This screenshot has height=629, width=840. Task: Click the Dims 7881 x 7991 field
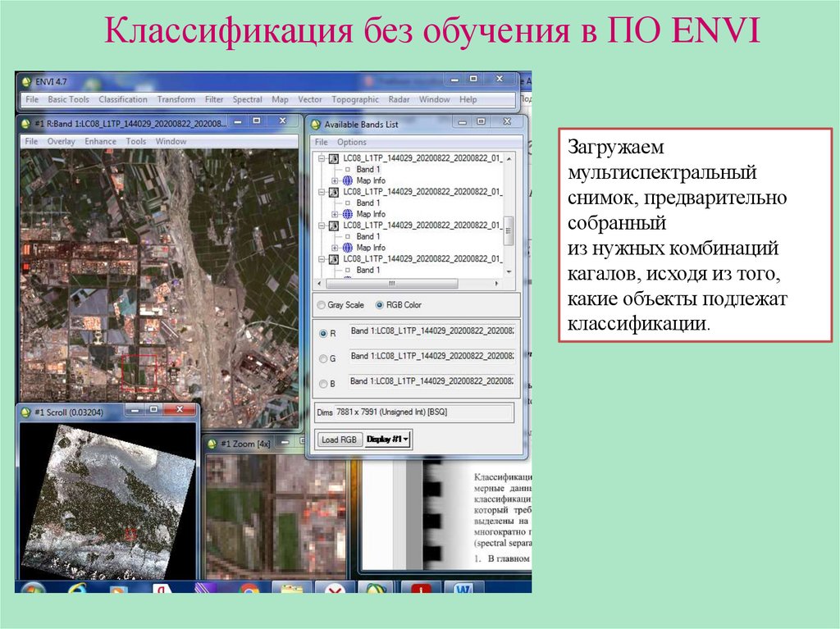point(423,412)
